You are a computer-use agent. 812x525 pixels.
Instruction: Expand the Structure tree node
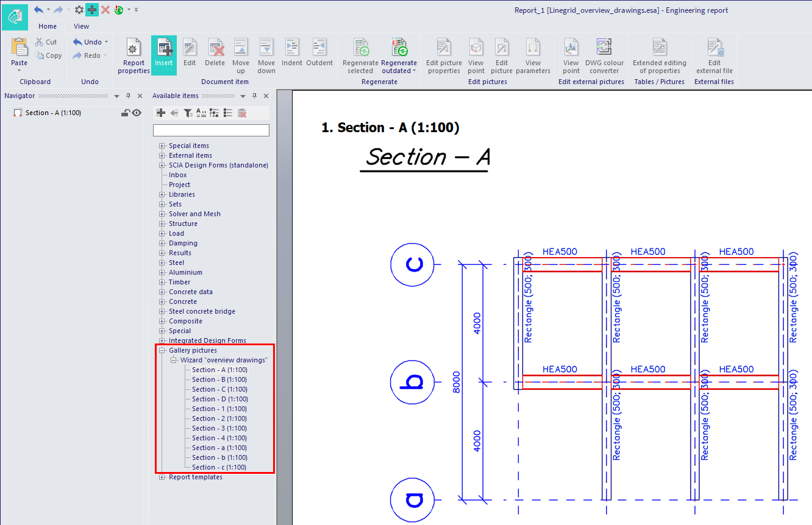tap(162, 224)
